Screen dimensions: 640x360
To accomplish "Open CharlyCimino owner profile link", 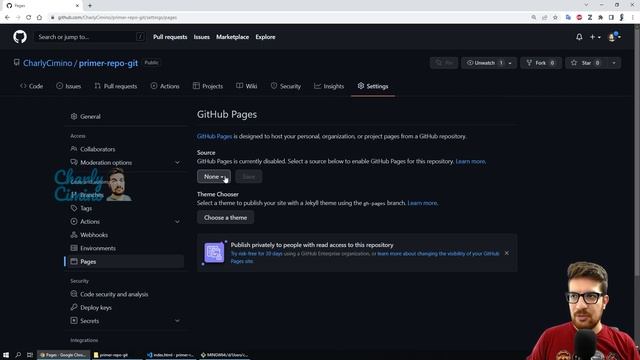I will point(47,63).
